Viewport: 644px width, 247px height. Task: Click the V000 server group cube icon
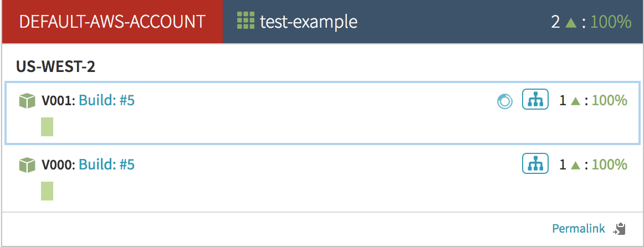pos(27,165)
